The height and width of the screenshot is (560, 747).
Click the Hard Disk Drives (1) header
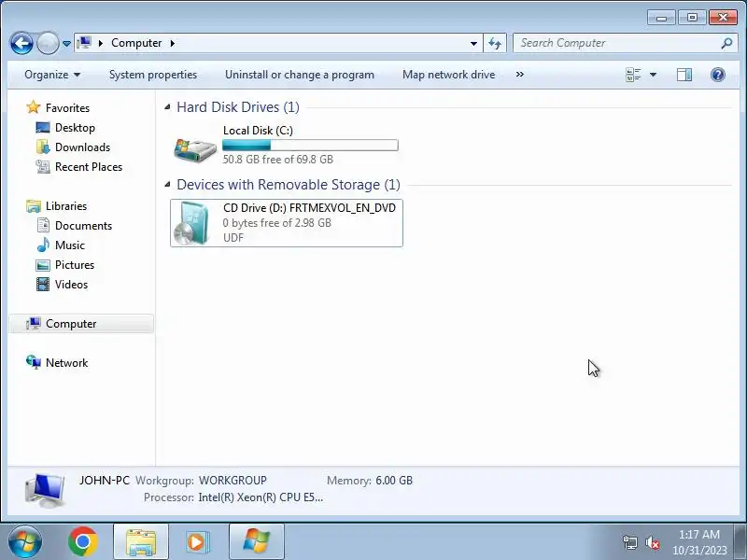(x=238, y=107)
